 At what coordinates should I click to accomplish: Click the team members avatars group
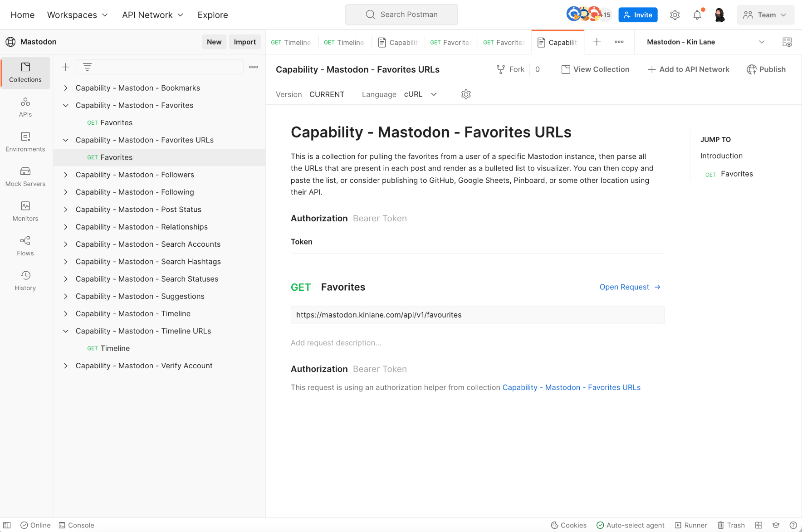click(x=589, y=15)
